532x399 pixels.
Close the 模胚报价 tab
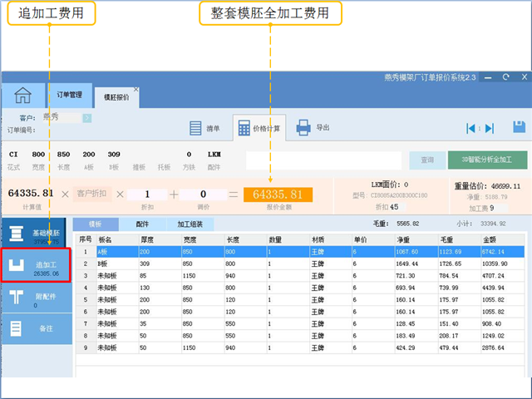[136, 89]
